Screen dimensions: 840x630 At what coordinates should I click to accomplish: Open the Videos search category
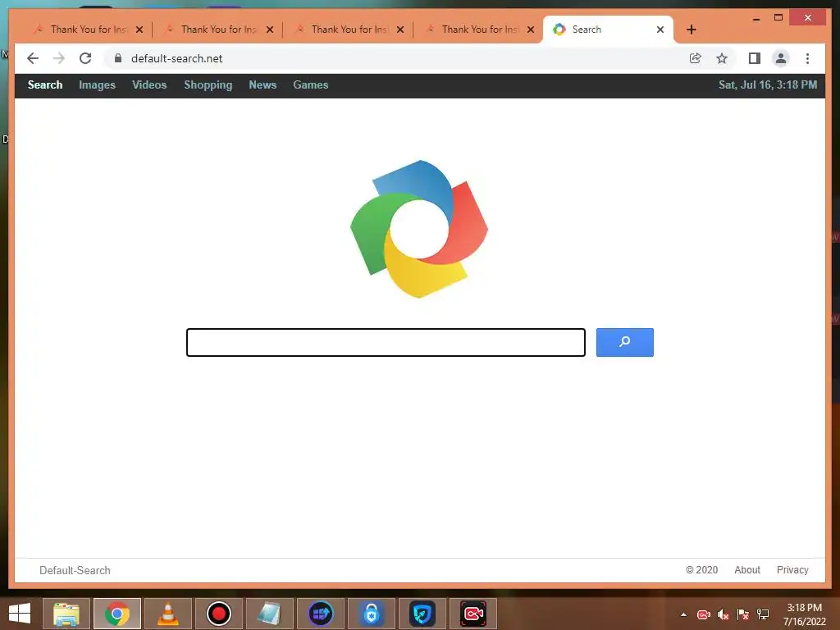149,84
